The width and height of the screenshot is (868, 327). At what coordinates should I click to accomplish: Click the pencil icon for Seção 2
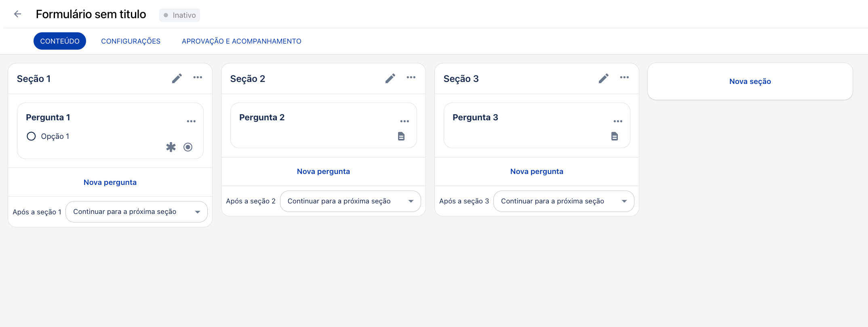coord(390,78)
